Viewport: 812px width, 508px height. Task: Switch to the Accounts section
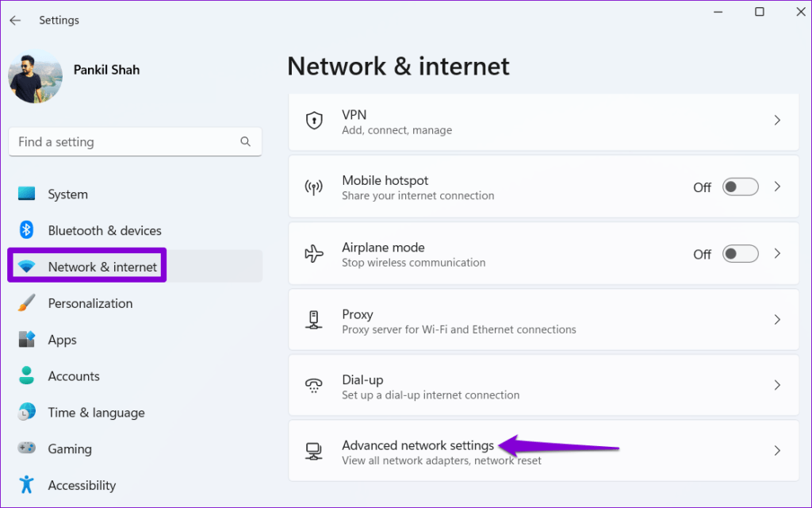[x=73, y=375]
